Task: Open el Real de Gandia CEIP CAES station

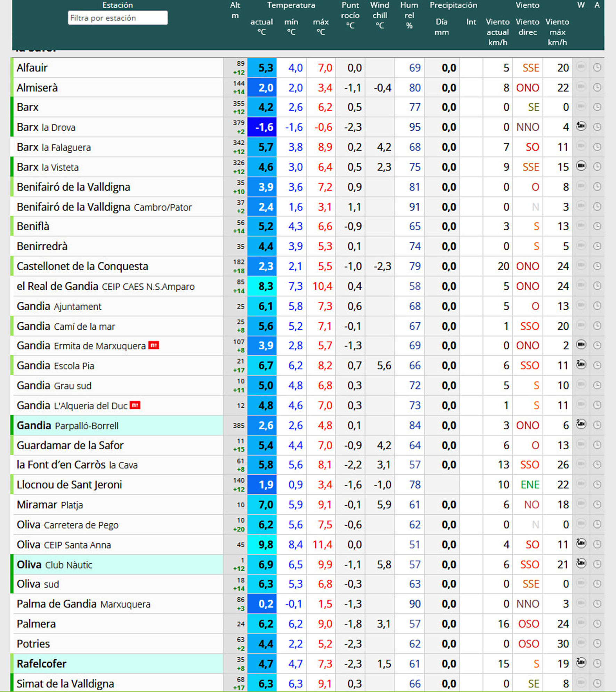Action: click(106, 286)
